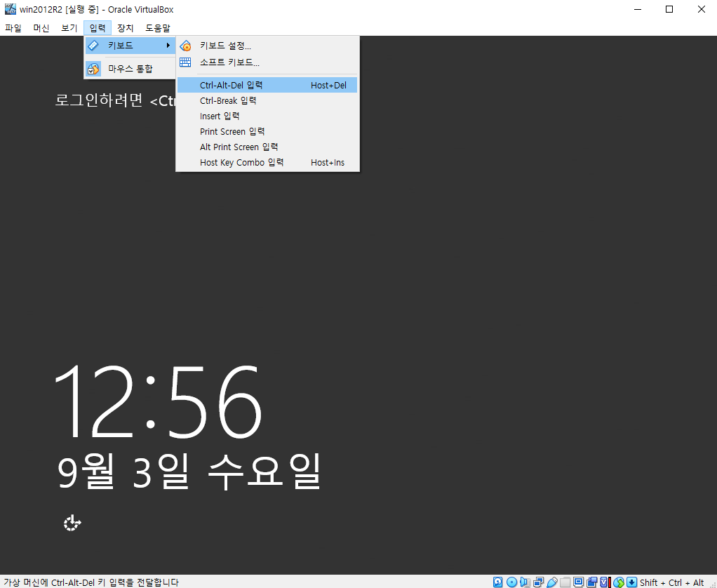Screen dimensions: 717x588
Task: Click the shared folders status icon
Action: [565, 582]
